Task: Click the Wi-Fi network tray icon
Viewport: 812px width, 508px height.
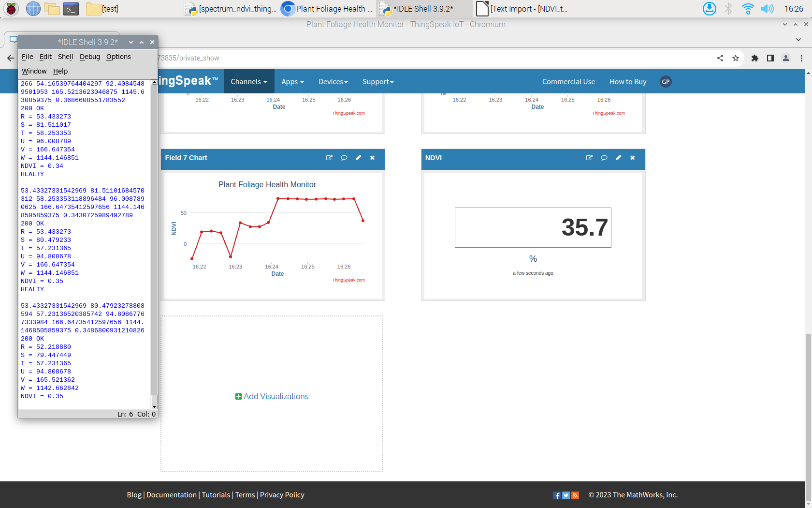Action: (x=748, y=9)
